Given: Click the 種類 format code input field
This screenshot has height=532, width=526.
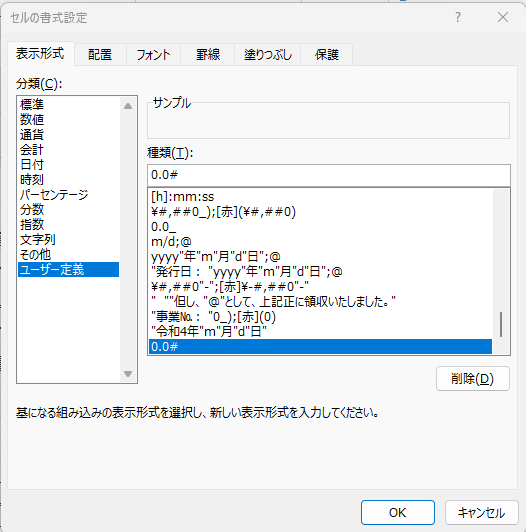Looking at the screenshot, I should tap(329, 175).
